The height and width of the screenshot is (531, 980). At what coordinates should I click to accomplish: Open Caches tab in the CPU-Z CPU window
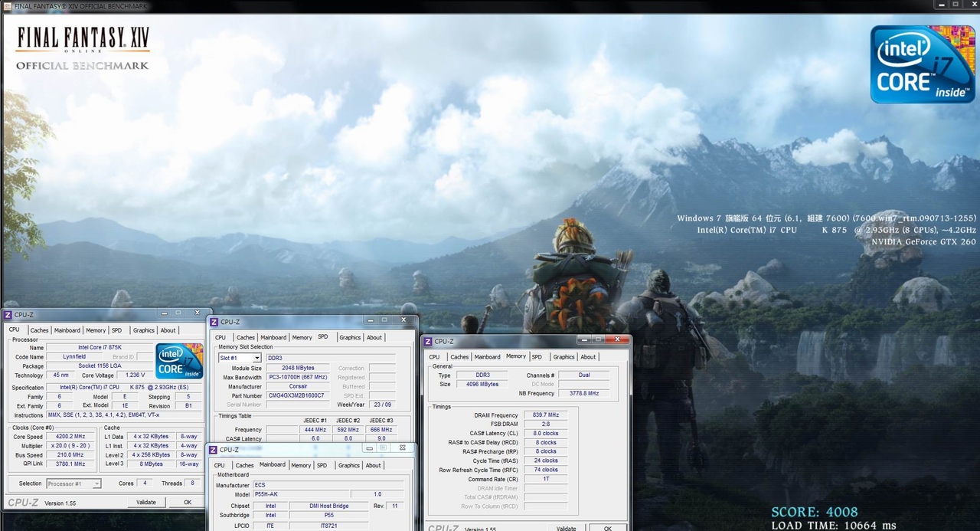click(x=39, y=330)
